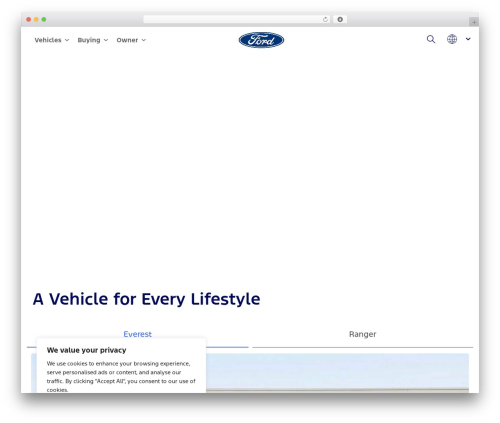Expand the chevron next to Buying
Image resolution: width=500 pixels, height=423 pixels.
(106, 40)
